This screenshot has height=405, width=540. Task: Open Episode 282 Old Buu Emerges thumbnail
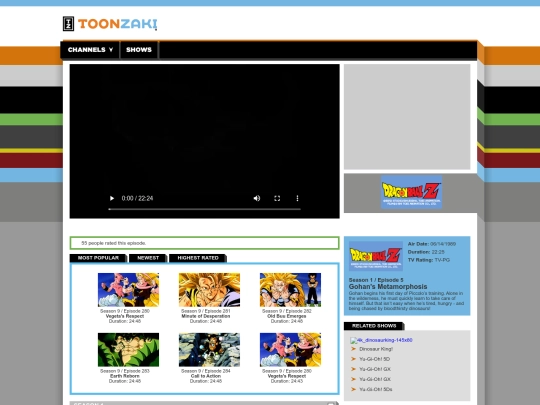tap(290, 290)
